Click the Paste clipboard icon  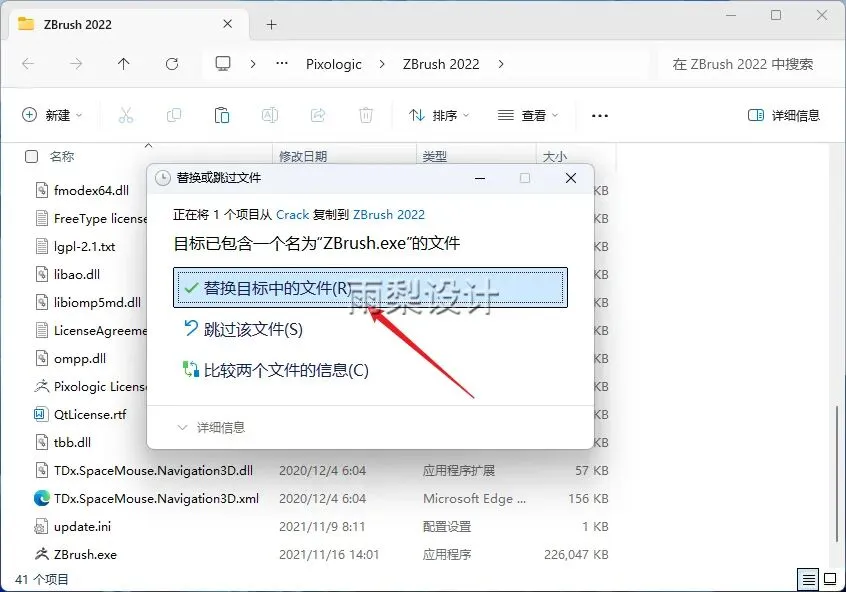pos(222,115)
